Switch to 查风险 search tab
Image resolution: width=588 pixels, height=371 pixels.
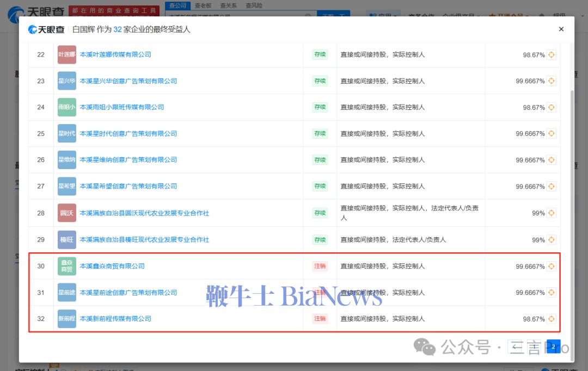[x=254, y=5]
